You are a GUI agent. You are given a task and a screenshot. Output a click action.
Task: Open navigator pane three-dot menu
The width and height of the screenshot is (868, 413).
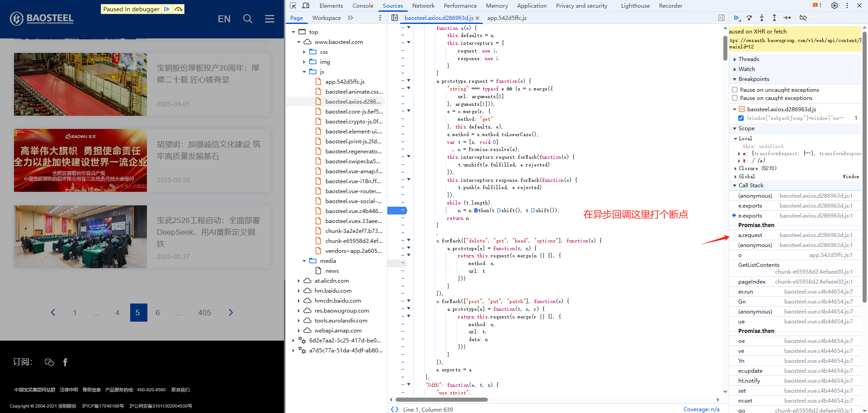pos(380,18)
